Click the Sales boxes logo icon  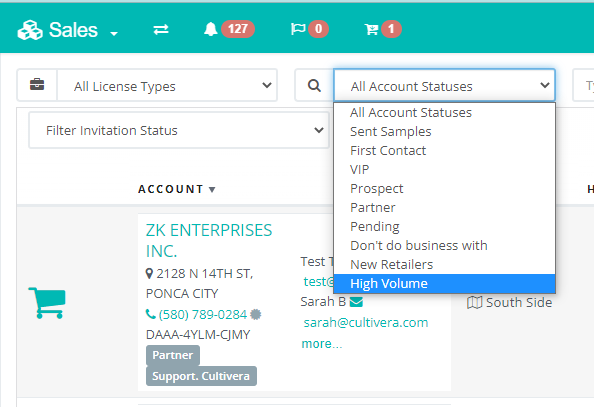pos(30,30)
